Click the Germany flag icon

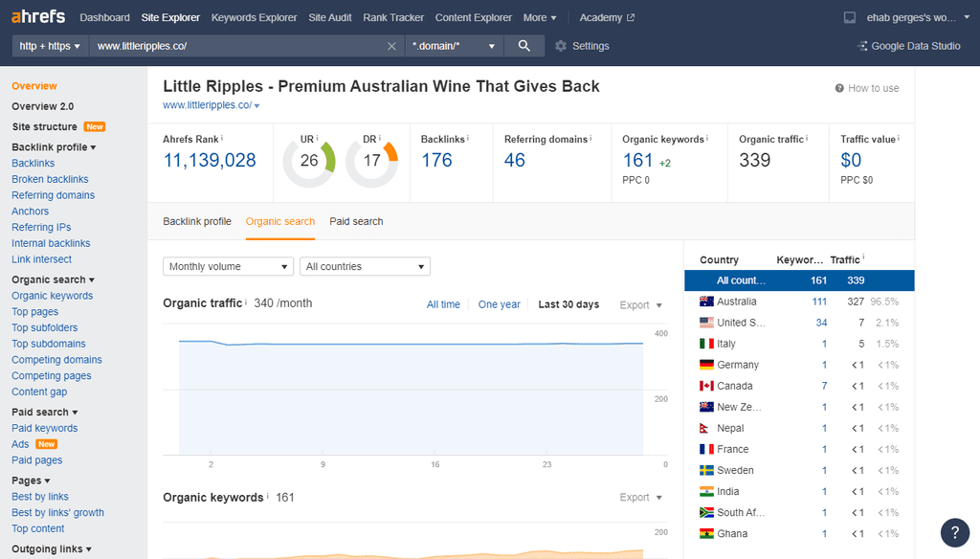(706, 365)
